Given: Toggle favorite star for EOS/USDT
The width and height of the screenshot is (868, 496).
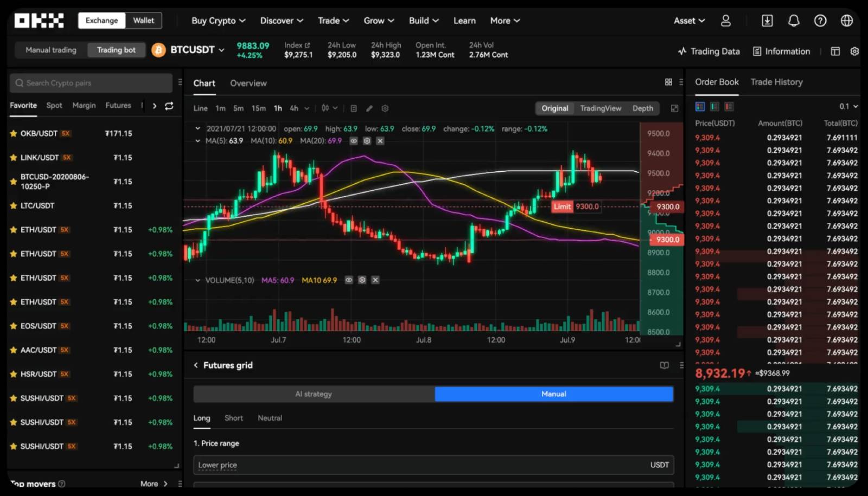Looking at the screenshot, I should pos(14,326).
